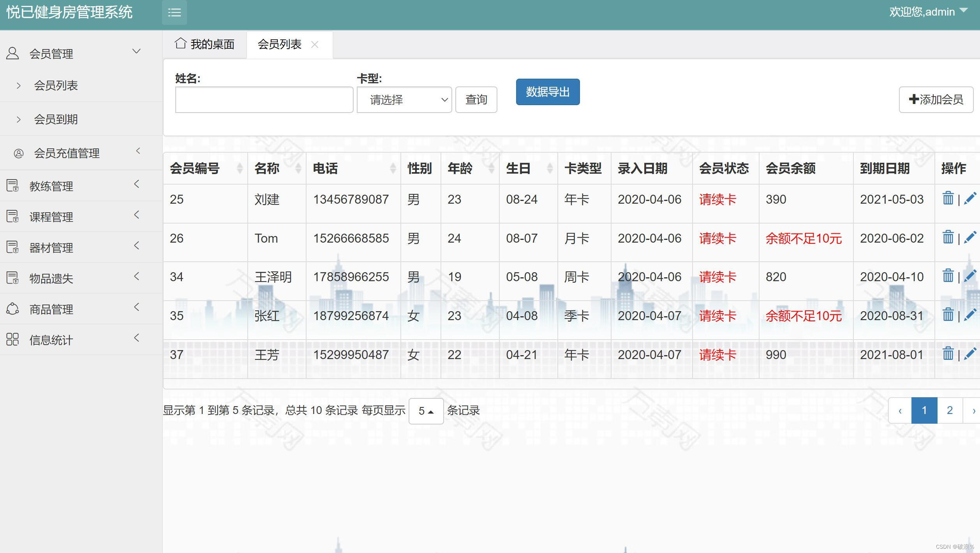
Task: Expand the 商品管理 menu chevron
Action: pyautogui.click(x=136, y=307)
